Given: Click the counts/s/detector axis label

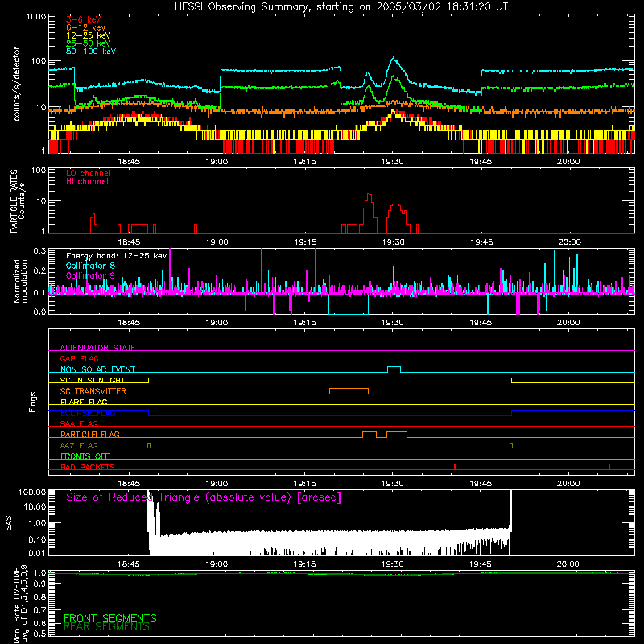Looking at the screenshot, I should coord(16,84).
